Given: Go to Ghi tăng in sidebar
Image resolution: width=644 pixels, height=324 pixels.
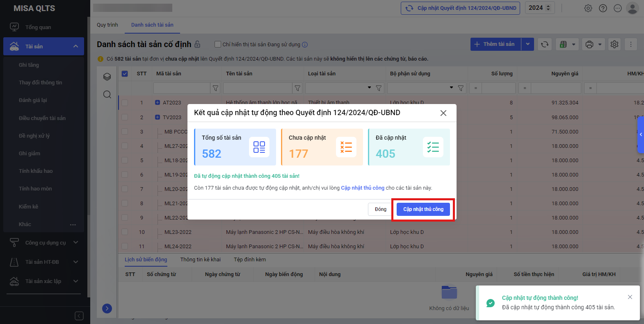Looking at the screenshot, I should click(29, 65).
